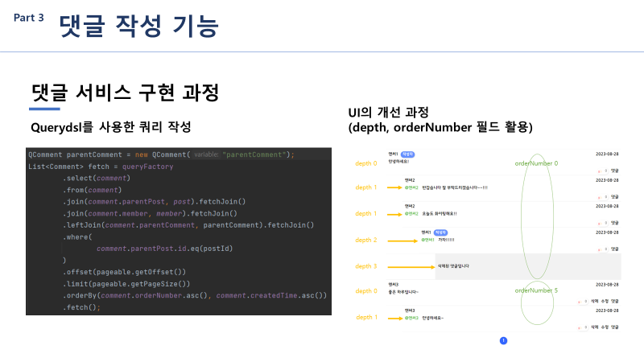Image resolution: width=644 pixels, height=362 pixels.
Task: Click 삭제 on the 좋은 하루입니다~ comment
Action: [594, 301]
